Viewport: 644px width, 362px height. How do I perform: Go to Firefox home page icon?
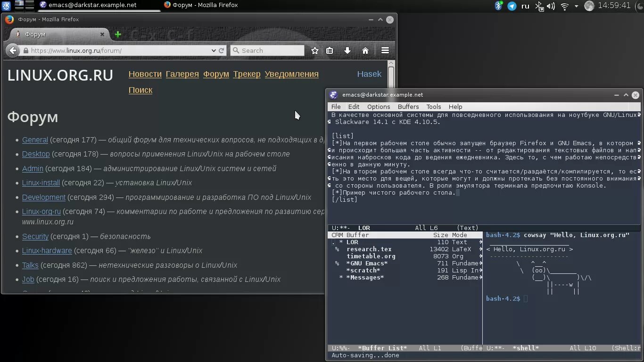pyautogui.click(x=365, y=50)
